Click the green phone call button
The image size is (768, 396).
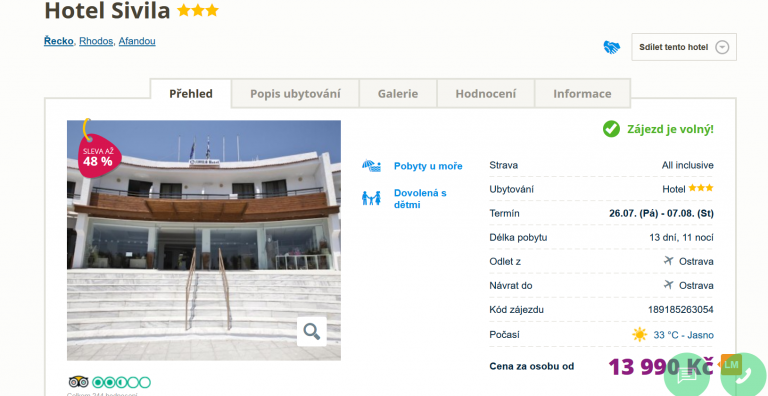tap(743, 376)
